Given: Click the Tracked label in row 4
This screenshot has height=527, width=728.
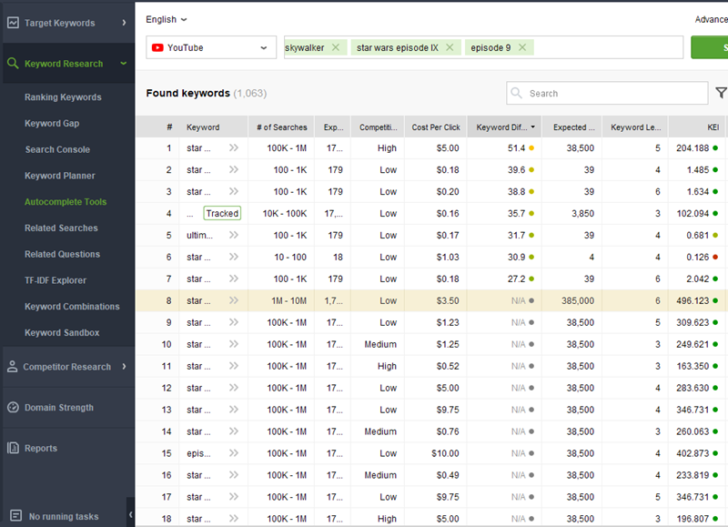Looking at the screenshot, I should (222, 213).
